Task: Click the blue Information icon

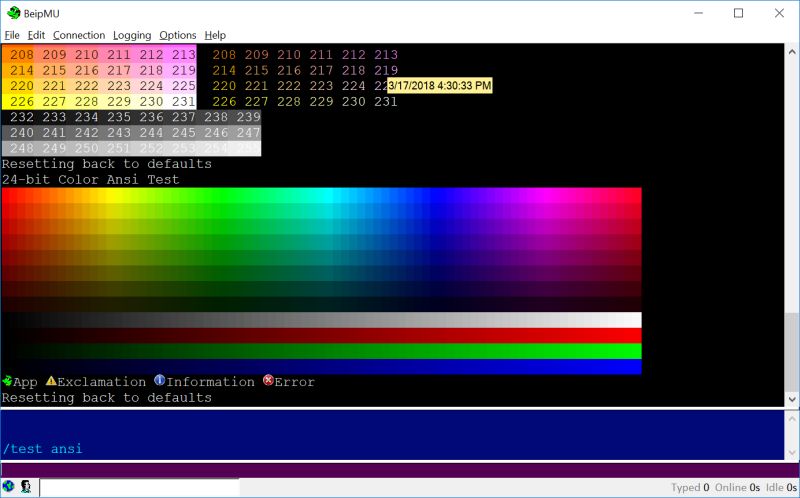Action: coord(160,381)
